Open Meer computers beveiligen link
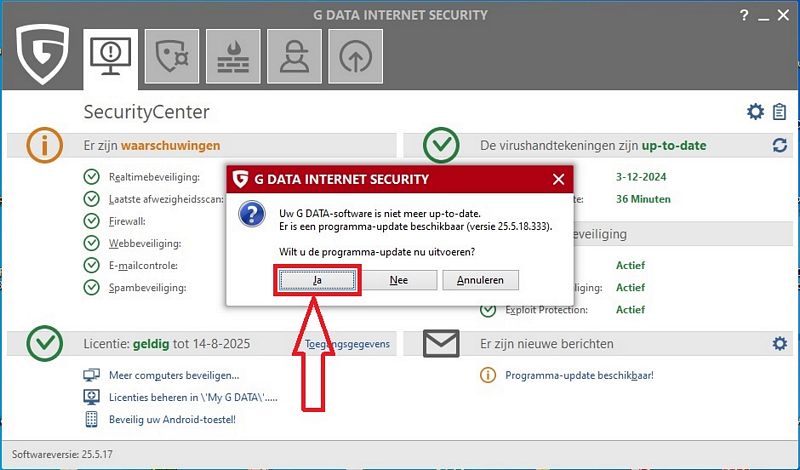This screenshot has width=800, height=470. coord(174,376)
